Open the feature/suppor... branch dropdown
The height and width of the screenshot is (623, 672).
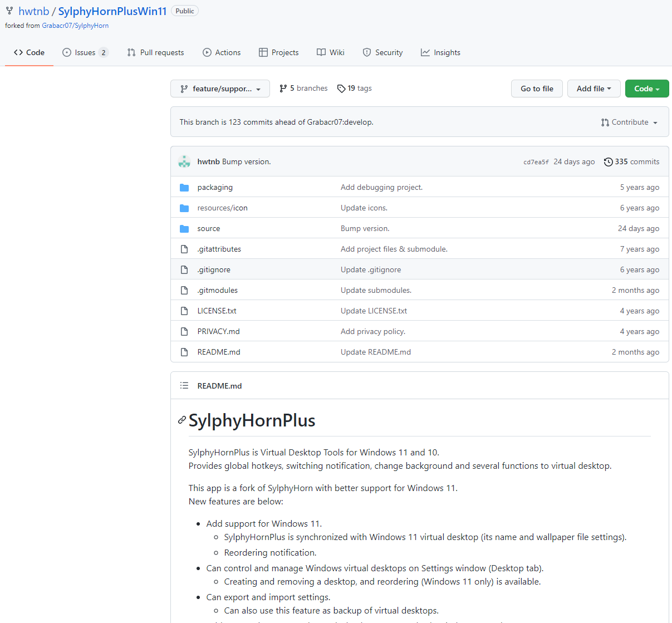click(x=220, y=89)
